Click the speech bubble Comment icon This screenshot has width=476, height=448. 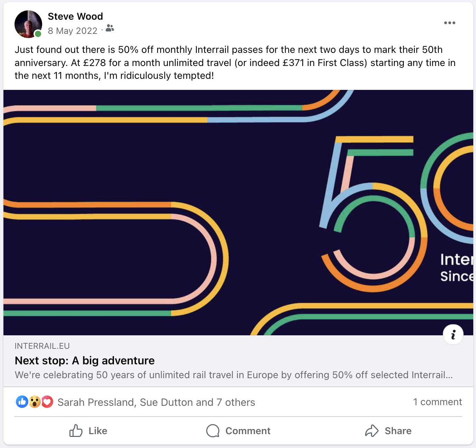coord(213,431)
